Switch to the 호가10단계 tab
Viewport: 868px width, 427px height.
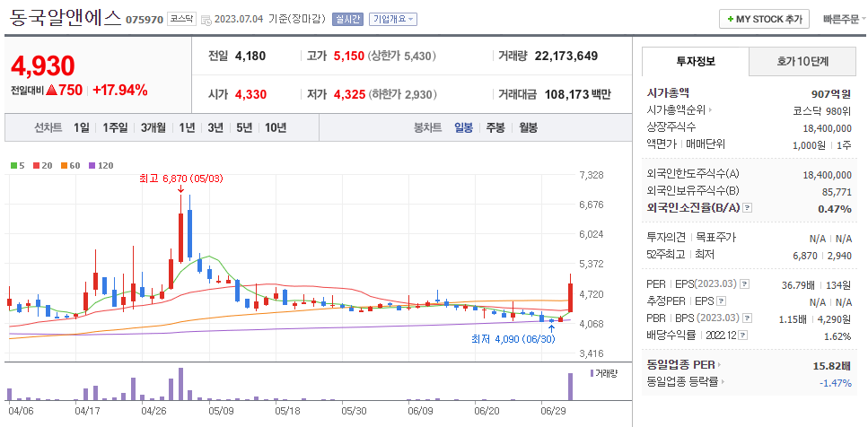coord(802,61)
